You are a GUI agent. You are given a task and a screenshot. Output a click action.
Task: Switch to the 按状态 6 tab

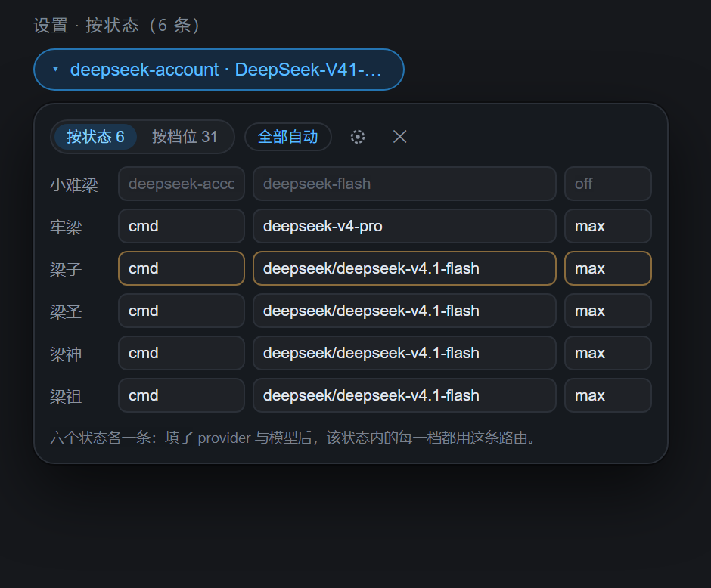pos(95,136)
